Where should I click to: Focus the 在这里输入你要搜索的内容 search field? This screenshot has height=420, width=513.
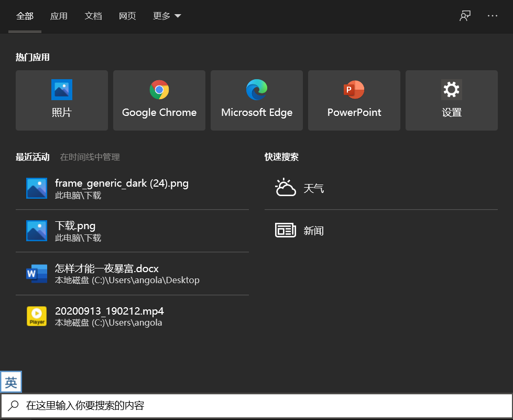pyautogui.click(x=257, y=406)
